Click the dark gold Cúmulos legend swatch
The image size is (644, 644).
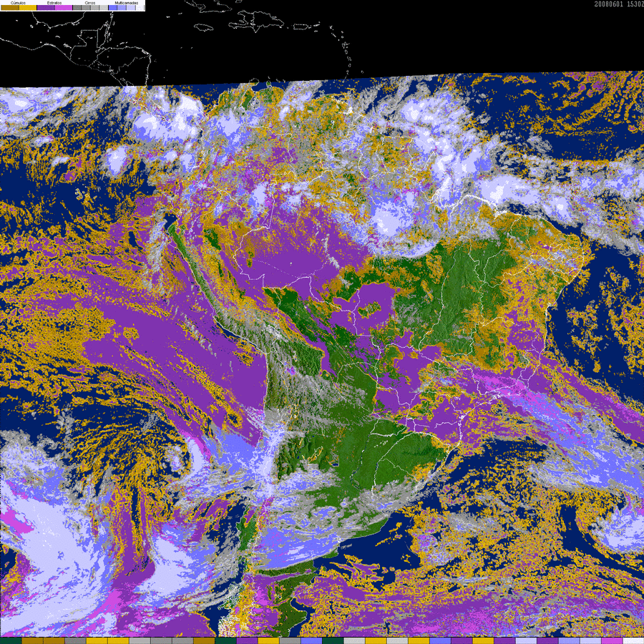[x=10, y=7]
